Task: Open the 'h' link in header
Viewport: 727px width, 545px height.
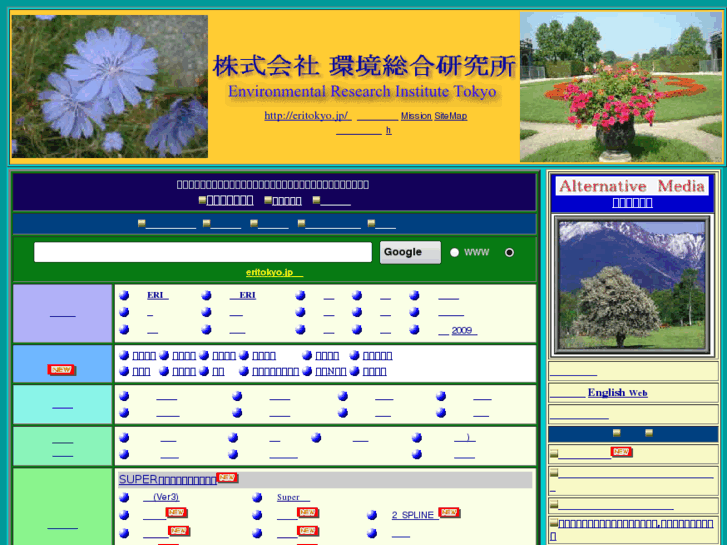Action: pyautogui.click(x=389, y=130)
